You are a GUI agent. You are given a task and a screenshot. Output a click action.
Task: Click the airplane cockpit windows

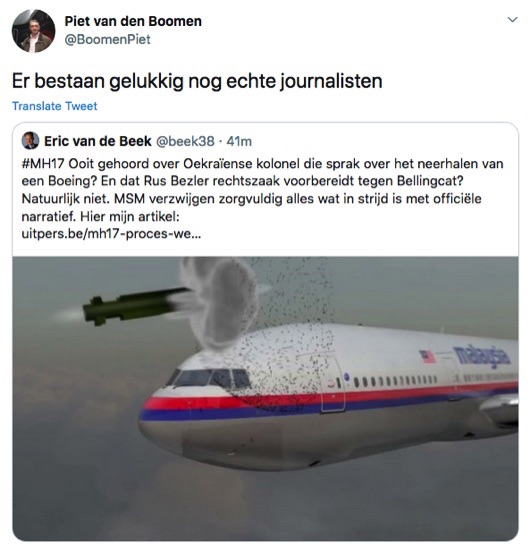tap(208, 378)
